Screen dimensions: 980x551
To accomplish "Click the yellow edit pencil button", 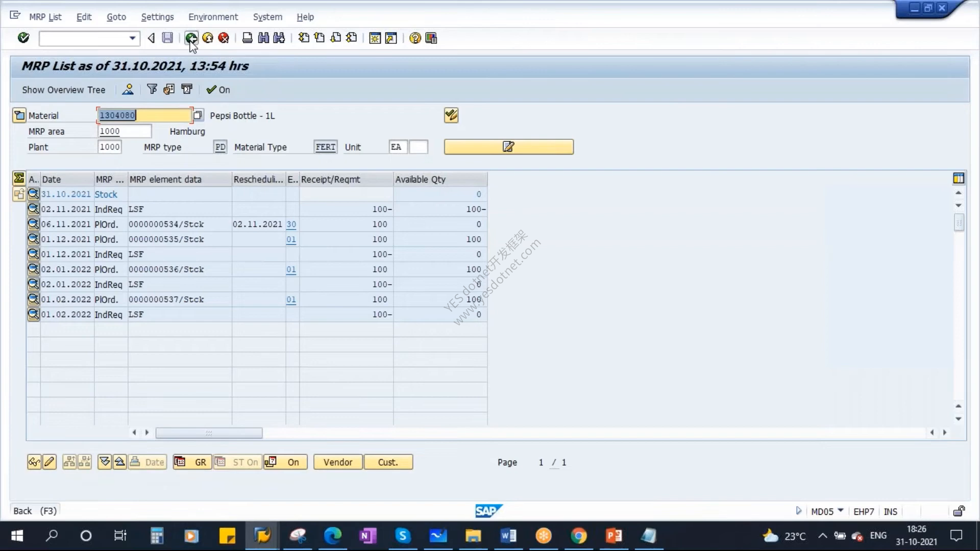I will tap(508, 147).
